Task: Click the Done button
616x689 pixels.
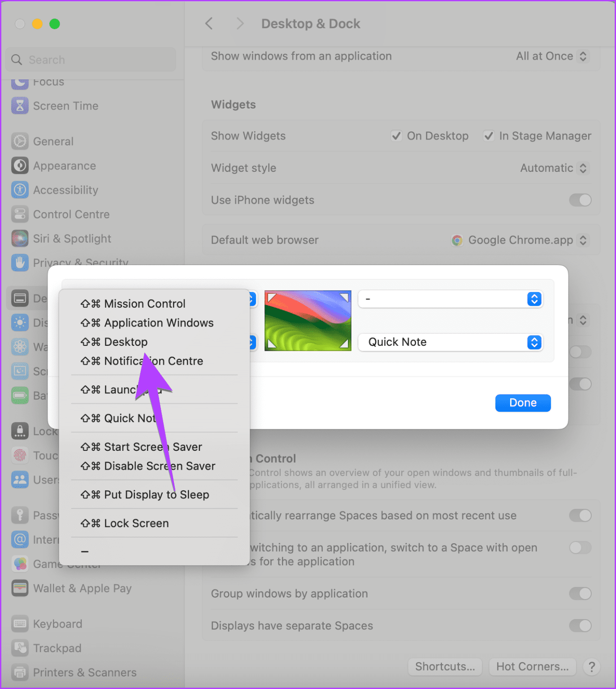Action: pos(523,402)
